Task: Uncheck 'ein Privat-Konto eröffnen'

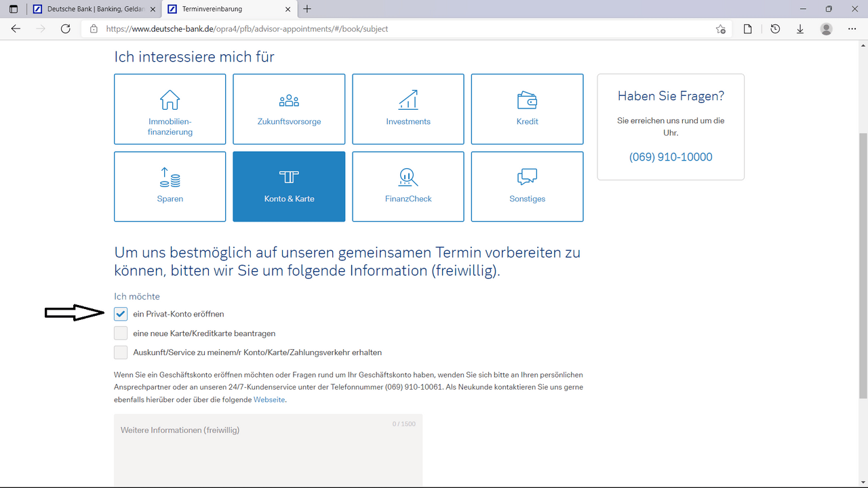Action: pos(121,314)
